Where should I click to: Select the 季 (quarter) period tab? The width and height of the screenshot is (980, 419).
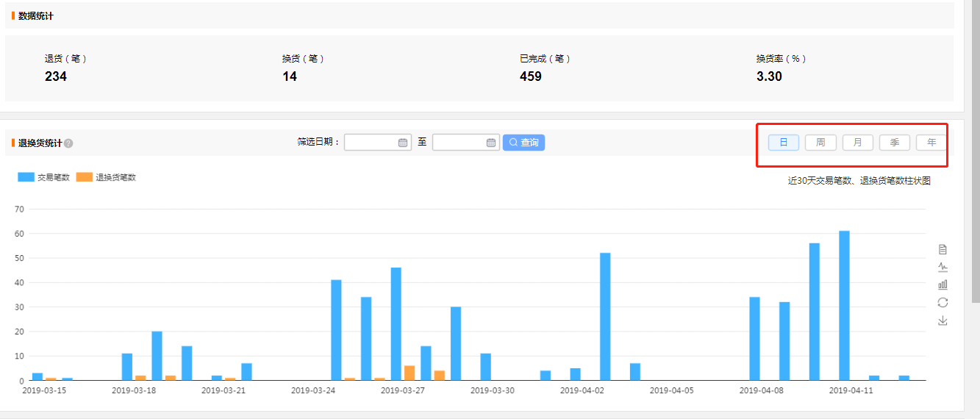click(x=894, y=143)
